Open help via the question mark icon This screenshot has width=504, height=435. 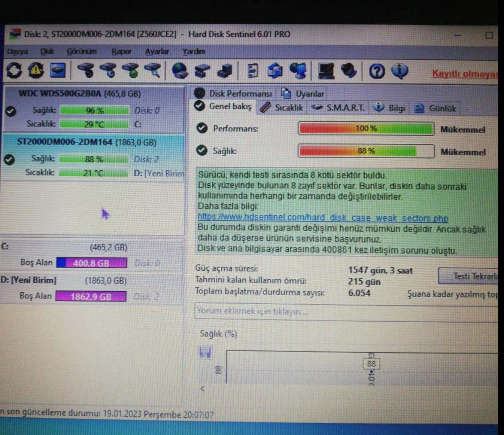point(377,71)
